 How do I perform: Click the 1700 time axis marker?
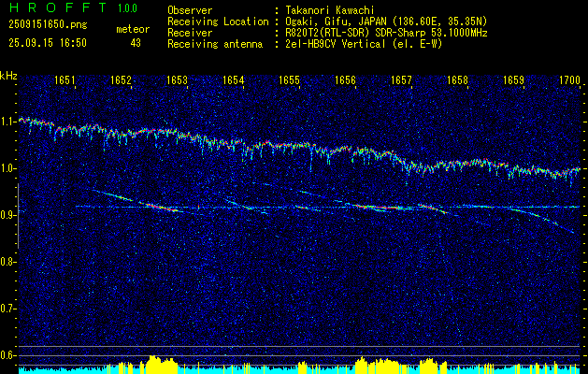pyautogui.click(x=569, y=79)
